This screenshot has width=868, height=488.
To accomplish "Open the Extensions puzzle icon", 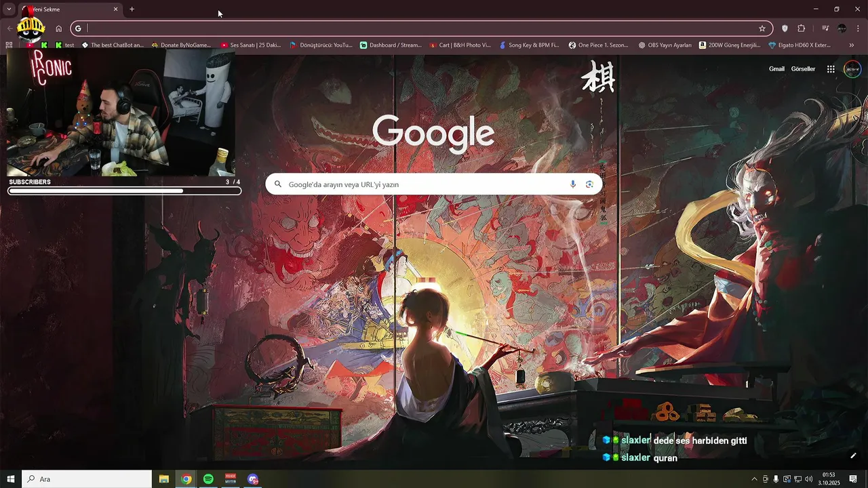I will click(x=802, y=28).
